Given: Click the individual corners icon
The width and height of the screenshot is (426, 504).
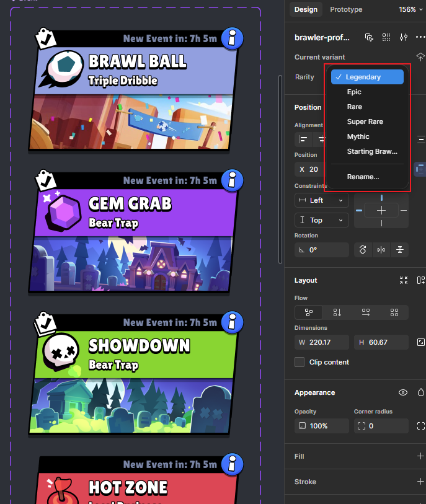Looking at the screenshot, I should click(x=420, y=426).
